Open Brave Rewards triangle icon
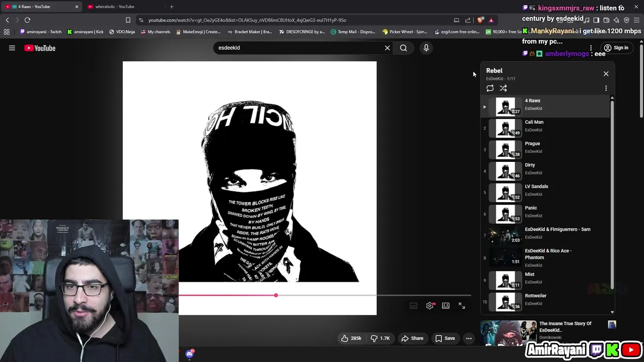 tap(491, 20)
